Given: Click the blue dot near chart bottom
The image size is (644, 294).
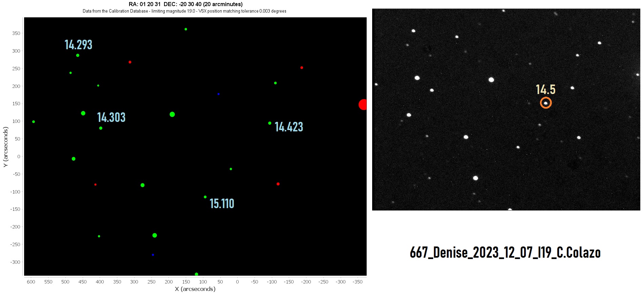Looking at the screenshot, I should [x=153, y=255].
